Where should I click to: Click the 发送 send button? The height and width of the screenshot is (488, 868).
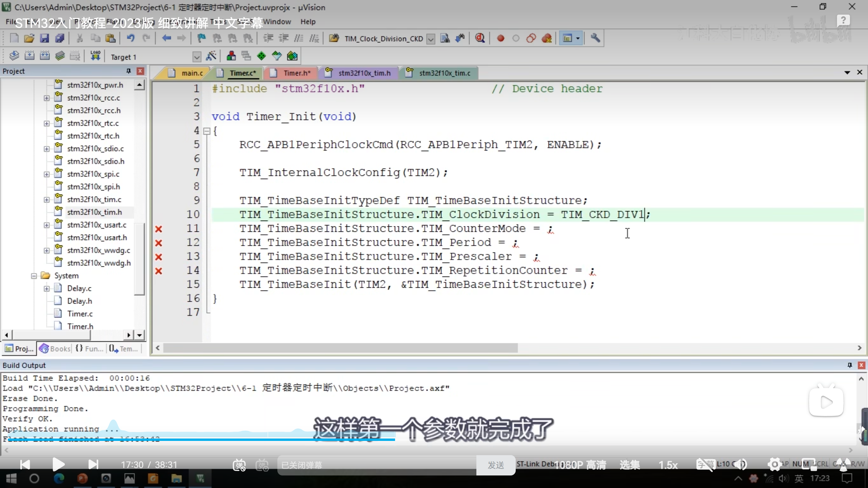point(496,465)
